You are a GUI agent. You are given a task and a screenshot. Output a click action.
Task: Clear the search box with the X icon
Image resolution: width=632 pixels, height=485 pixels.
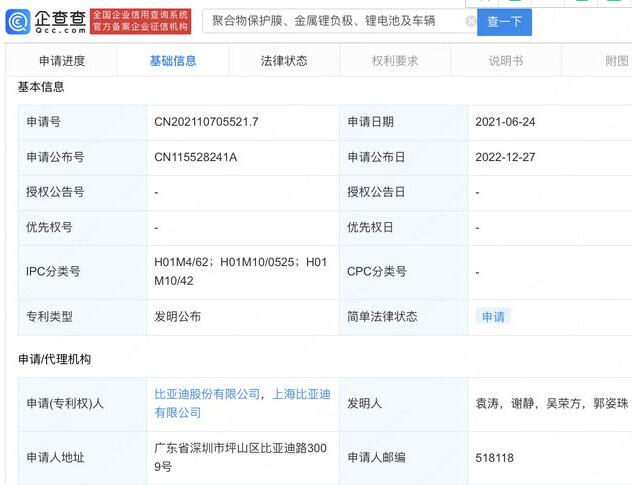pyautogui.click(x=471, y=21)
